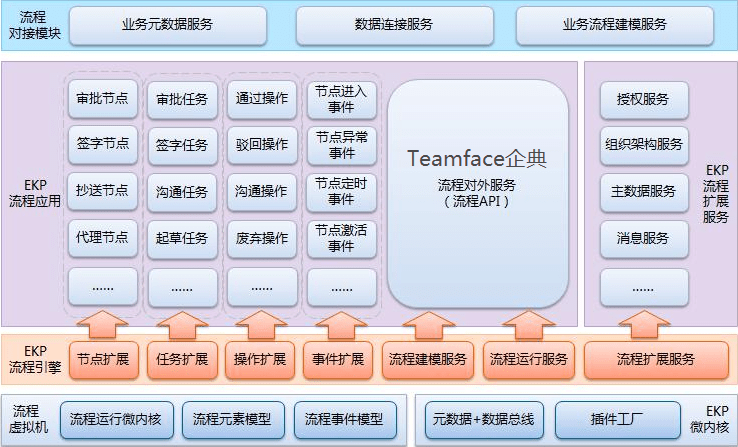The image size is (738, 447).
Task: Click the up arrow above 节点扩展
Action: [102, 325]
